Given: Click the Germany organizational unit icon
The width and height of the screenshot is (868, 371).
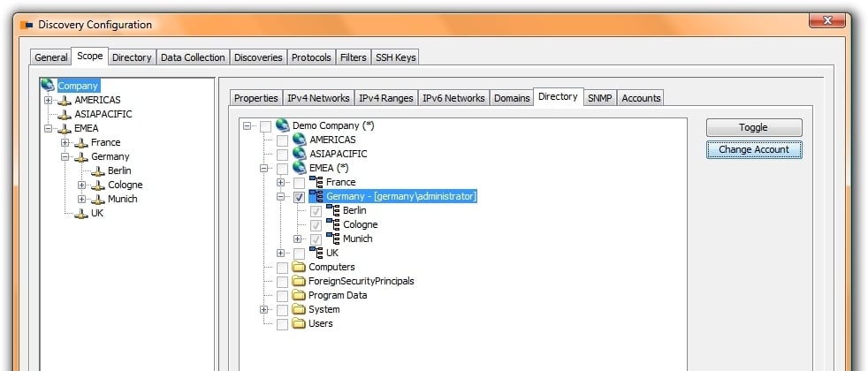Looking at the screenshot, I should pos(316,196).
